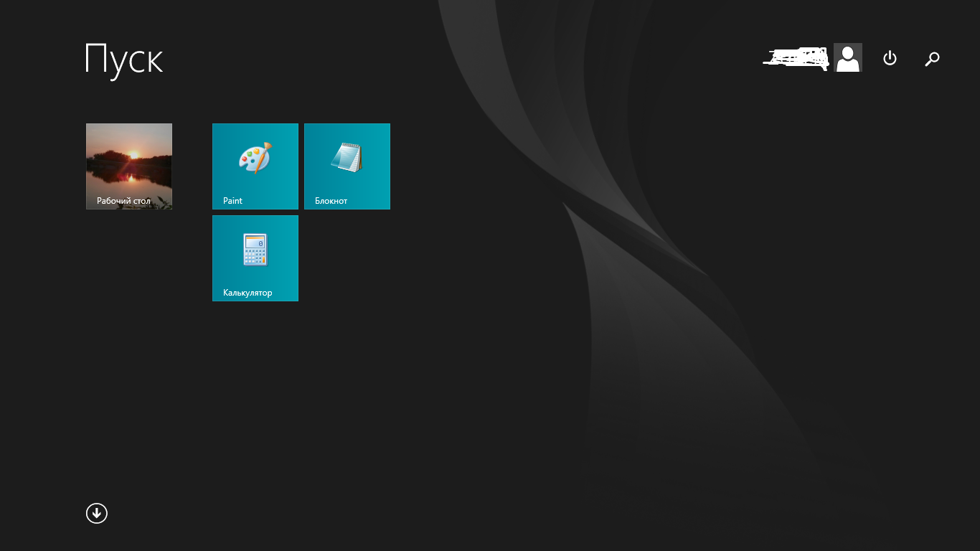Screen dimensions: 980x551
Task: Open Калькулятор using its calculator icon
Action: tap(255, 250)
